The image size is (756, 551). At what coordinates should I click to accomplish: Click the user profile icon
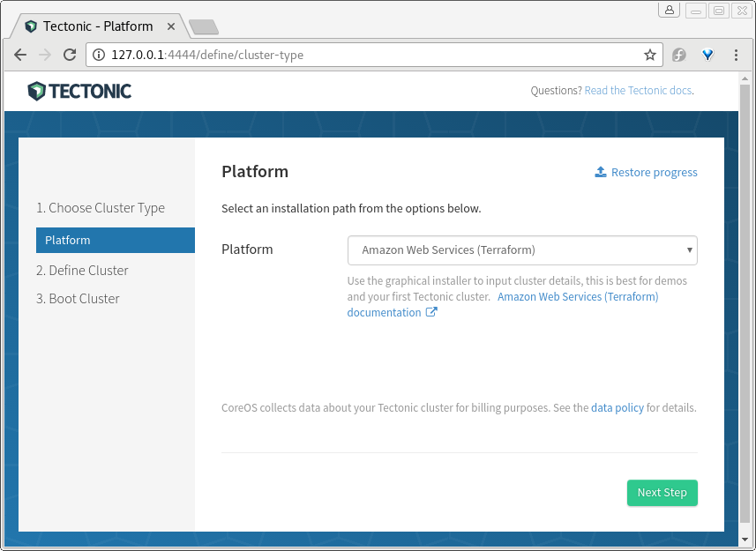tap(669, 10)
